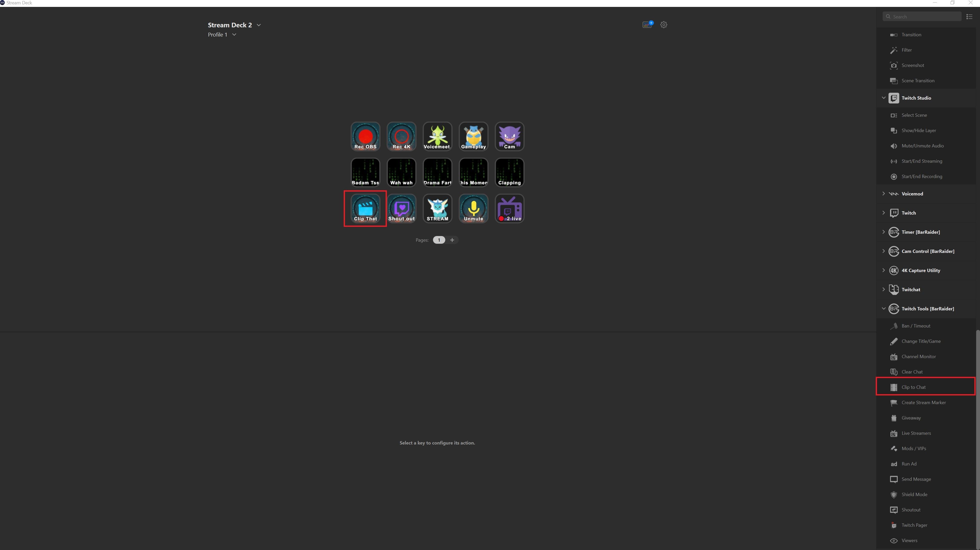Select the Voicemeet key
This screenshot has width=980, height=550.
(437, 136)
